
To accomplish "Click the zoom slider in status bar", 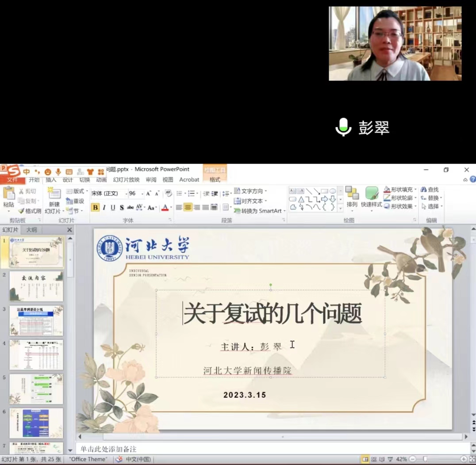I will pos(425,459).
